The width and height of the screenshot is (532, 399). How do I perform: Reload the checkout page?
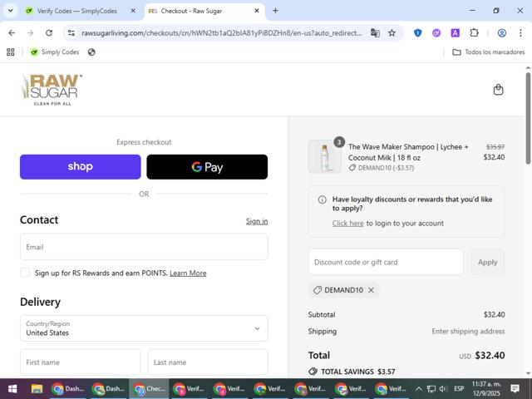tap(49, 33)
